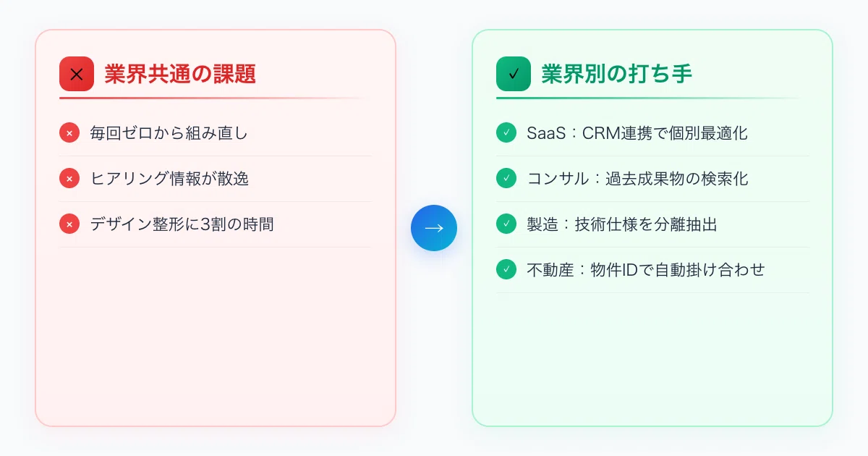Select the 業界共通の課題 heading text
This screenshot has height=456, width=868.
[x=180, y=74]
